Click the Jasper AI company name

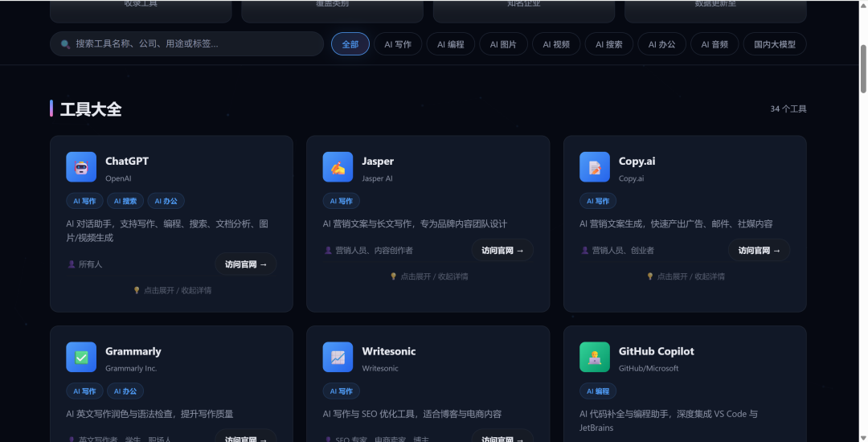coord(377,178)
